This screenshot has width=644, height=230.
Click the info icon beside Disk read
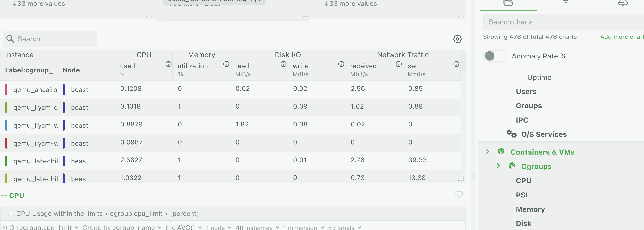click(283, 64)
